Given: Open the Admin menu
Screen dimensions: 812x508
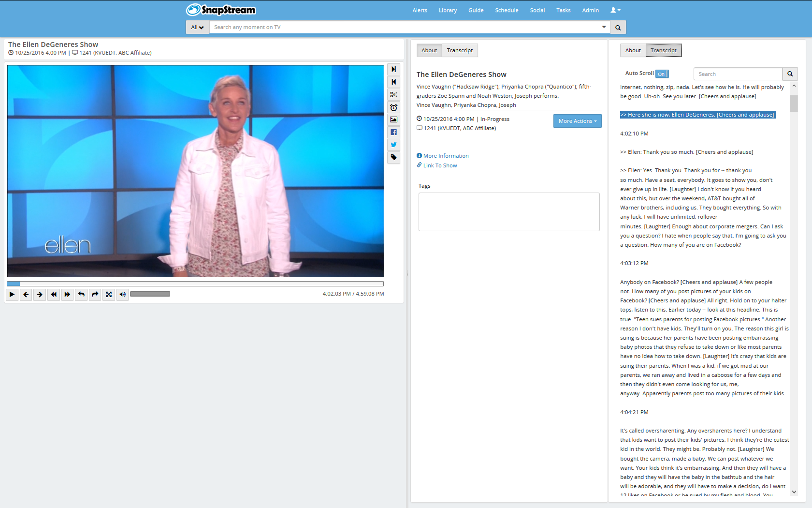Looking at the screenshot, I should pos(590,10).
